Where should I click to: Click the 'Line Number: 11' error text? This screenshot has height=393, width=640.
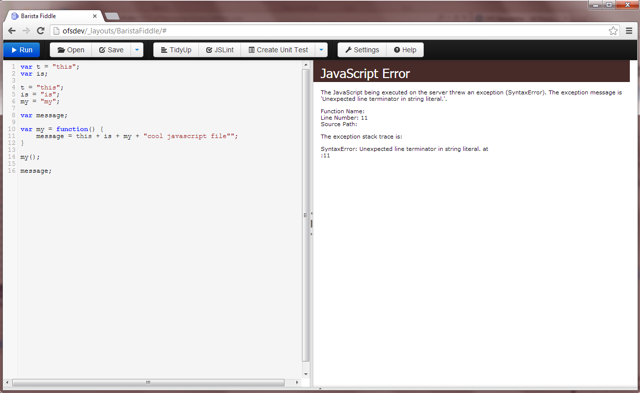point(344,118)
